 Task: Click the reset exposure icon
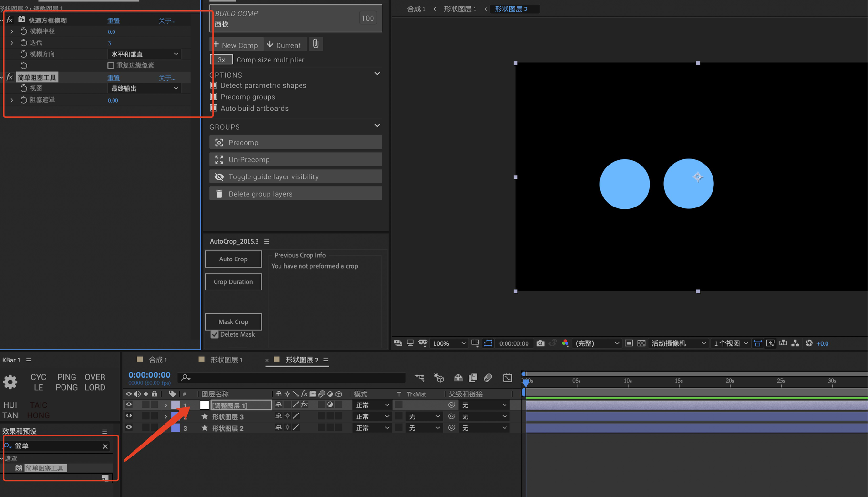click(x=809, y=343)
